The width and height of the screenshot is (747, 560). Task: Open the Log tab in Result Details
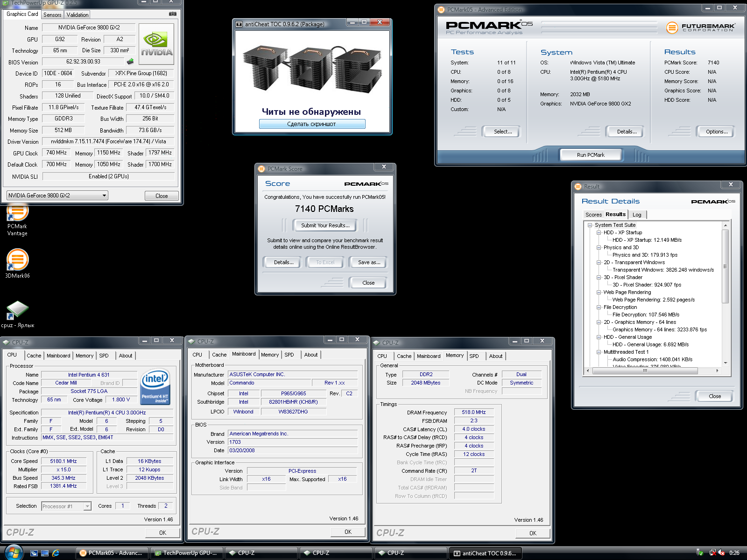[637, 215]
